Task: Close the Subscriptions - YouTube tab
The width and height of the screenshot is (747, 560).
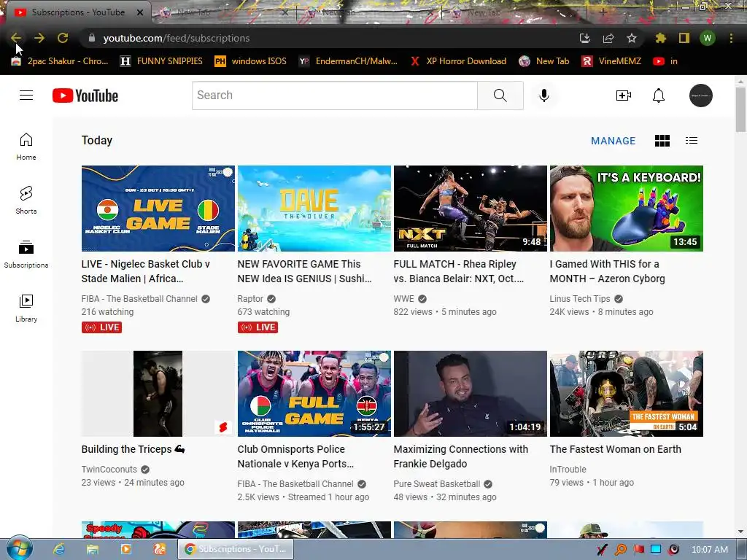Action: click(140, 12)
